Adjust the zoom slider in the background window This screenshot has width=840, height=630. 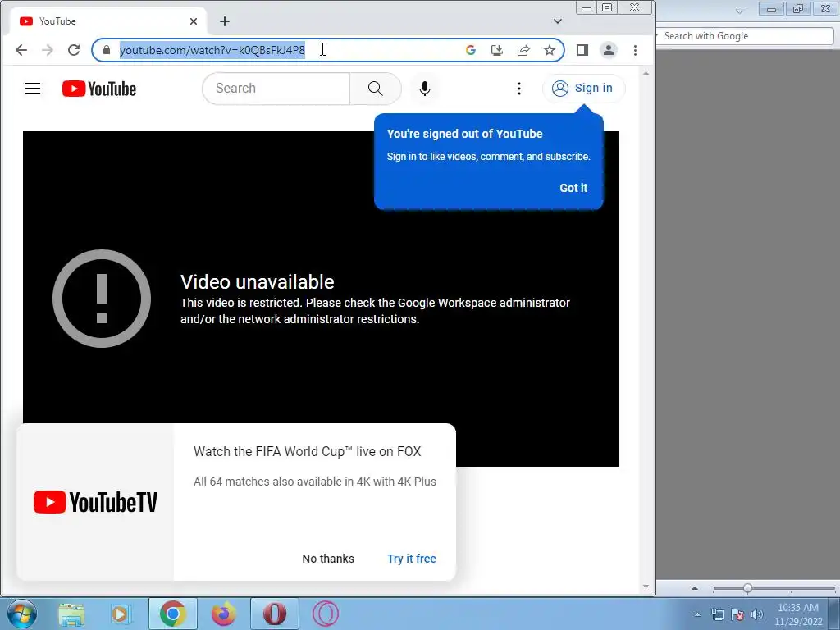(x=747, y=588)
